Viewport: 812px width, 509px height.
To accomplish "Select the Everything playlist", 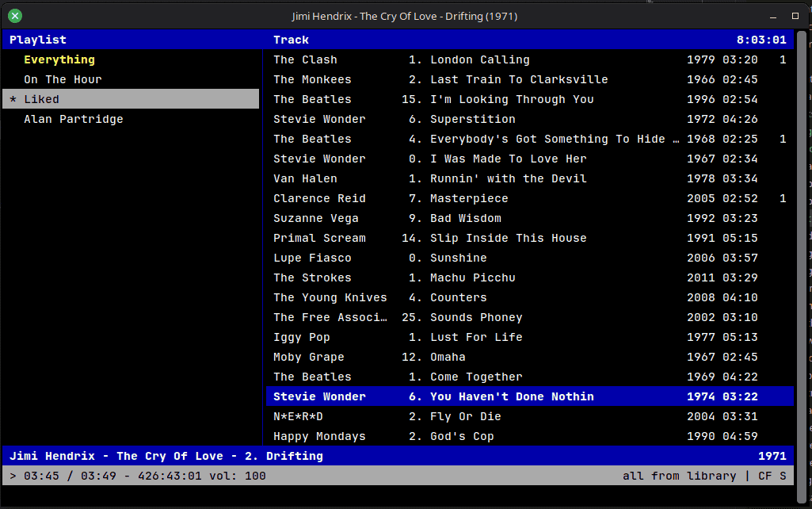I will pos(59,59).
